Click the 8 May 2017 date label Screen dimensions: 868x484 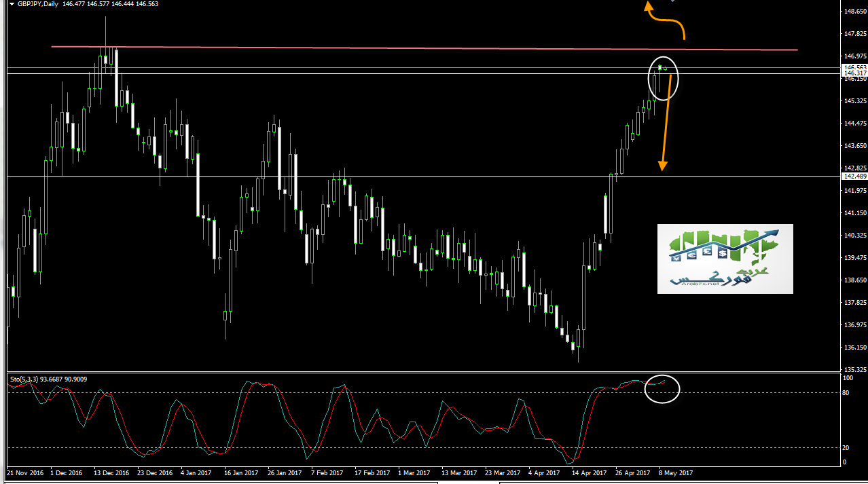pos(675,472)
